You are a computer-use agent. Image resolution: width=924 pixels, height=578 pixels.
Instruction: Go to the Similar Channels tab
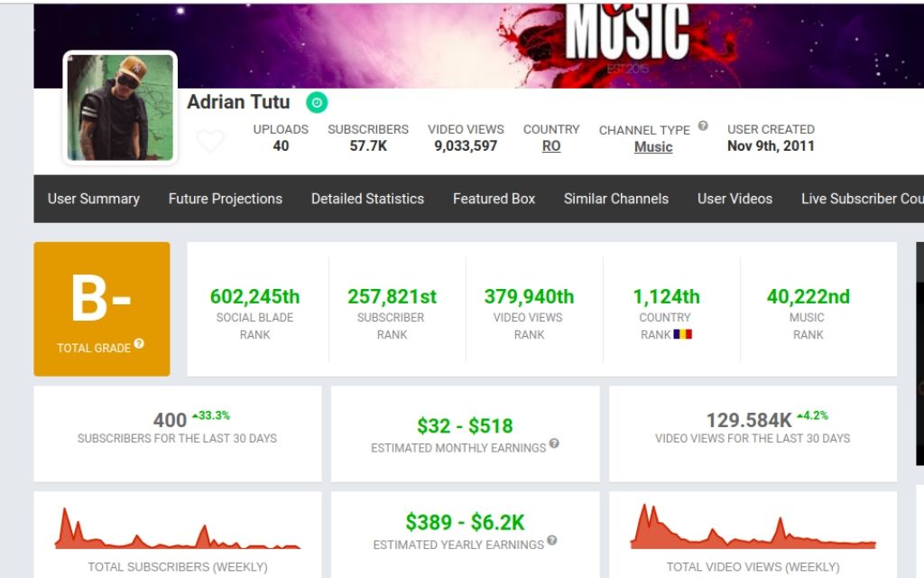tap(616, 199)
